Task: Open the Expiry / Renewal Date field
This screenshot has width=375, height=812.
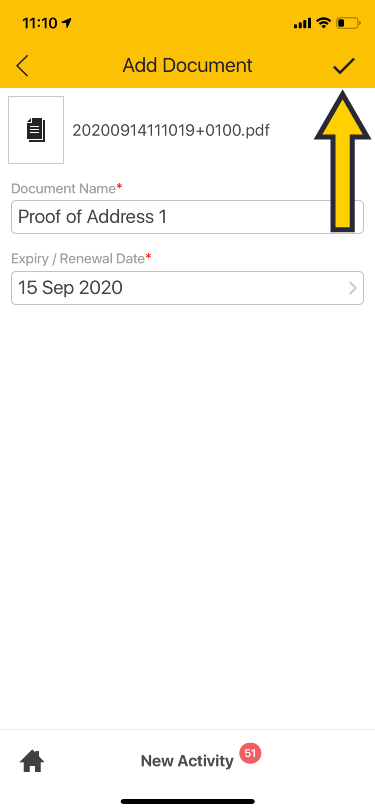Action: [x=188, y=288]
